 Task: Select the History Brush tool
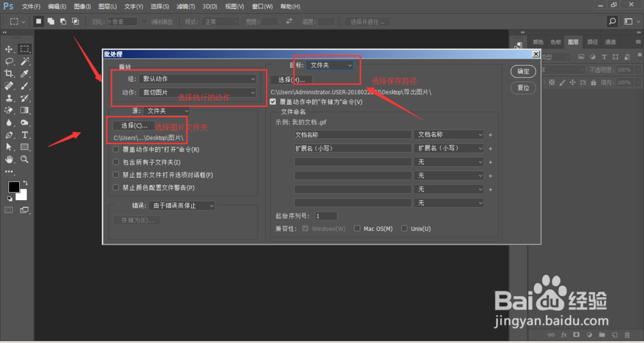(x=24, y=98)
